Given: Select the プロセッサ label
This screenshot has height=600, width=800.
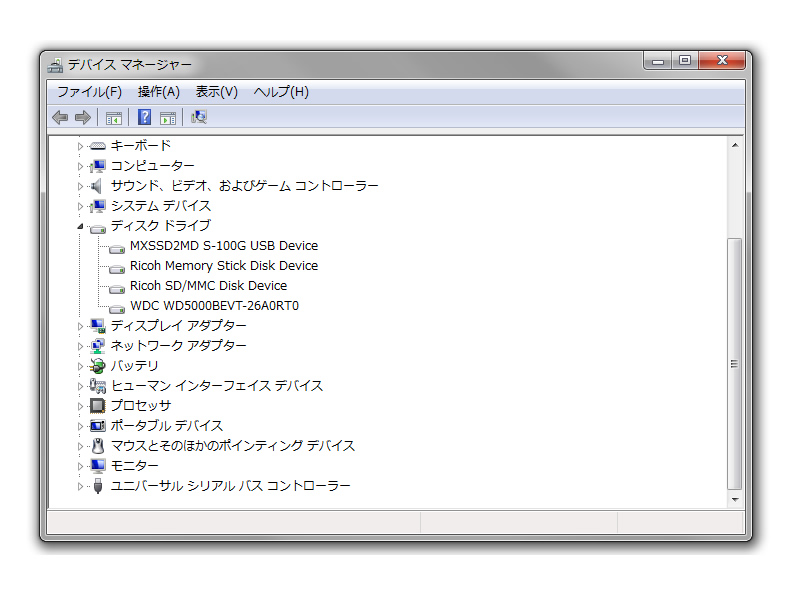Looking at the screenshot, I should click(x=141, y=406).
